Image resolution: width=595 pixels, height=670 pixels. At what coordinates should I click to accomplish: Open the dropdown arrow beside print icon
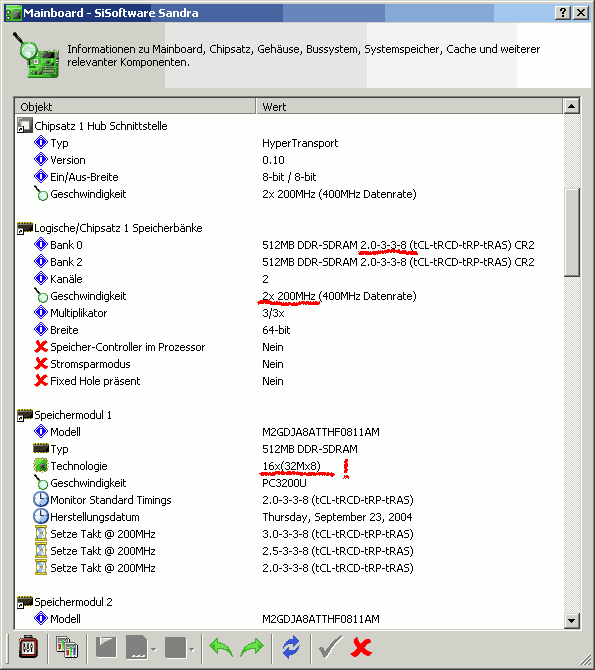[153, 650]
